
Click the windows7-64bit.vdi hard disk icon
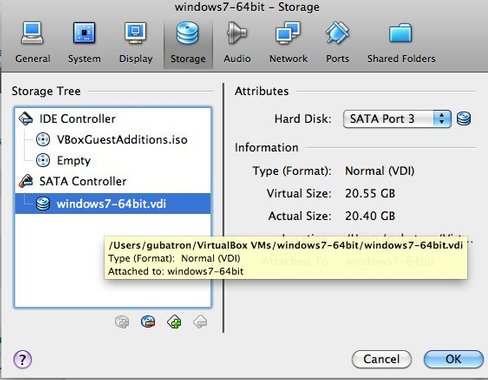pos(43,203)
